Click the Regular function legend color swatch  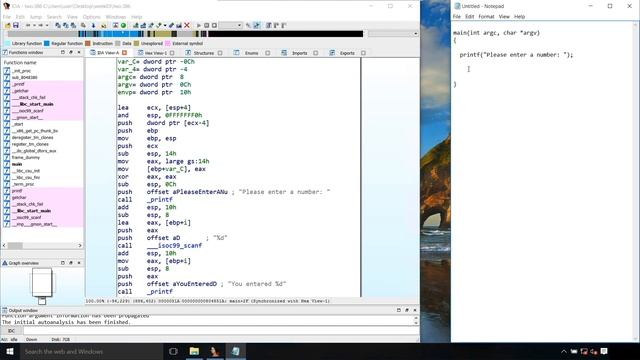(47, 43)
